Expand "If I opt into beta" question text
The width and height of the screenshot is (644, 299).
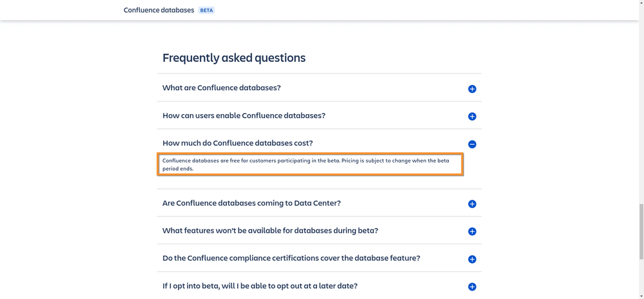click(260, 285)
